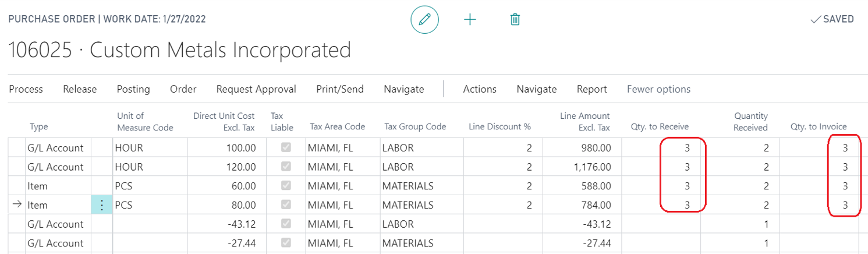The height and width of the screenshot is (254, 868).
Task: Click the Tax Group Code column header
Action: point(415,127)
